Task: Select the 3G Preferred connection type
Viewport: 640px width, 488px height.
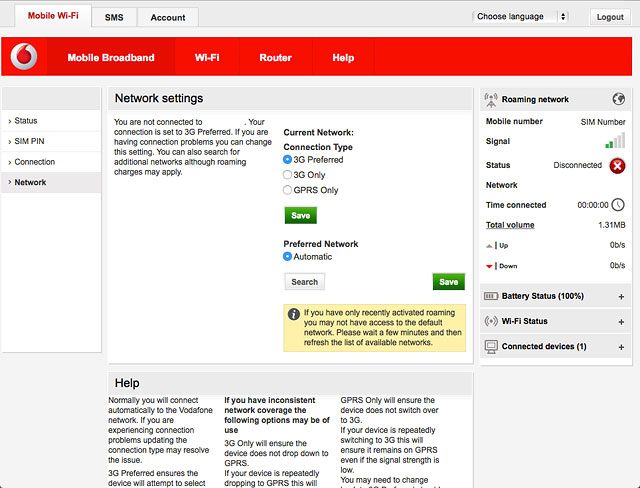Action: [x=287, y=160]
